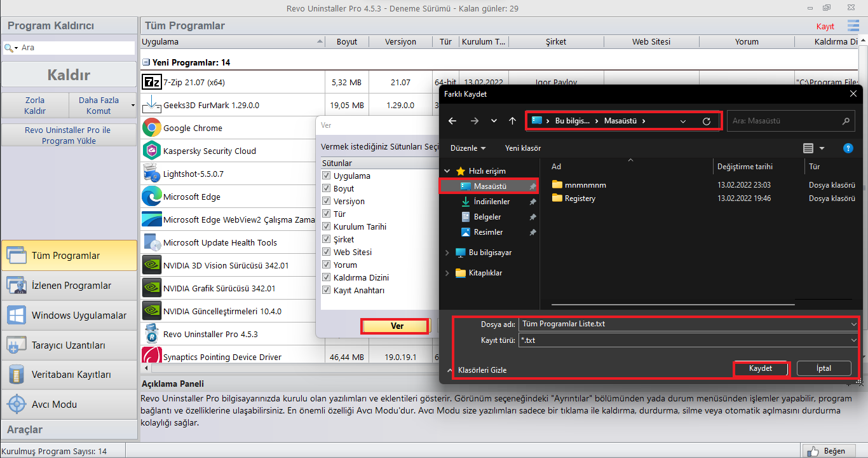The image size is (868, 458).
Task: Switch to Tüm Programlar tab
Action: 69,256
